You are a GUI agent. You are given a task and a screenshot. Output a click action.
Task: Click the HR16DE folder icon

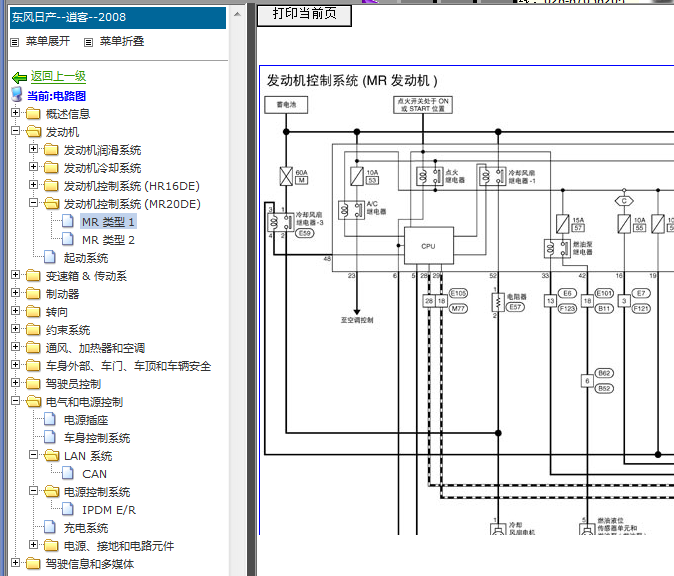tap(51, 186)
